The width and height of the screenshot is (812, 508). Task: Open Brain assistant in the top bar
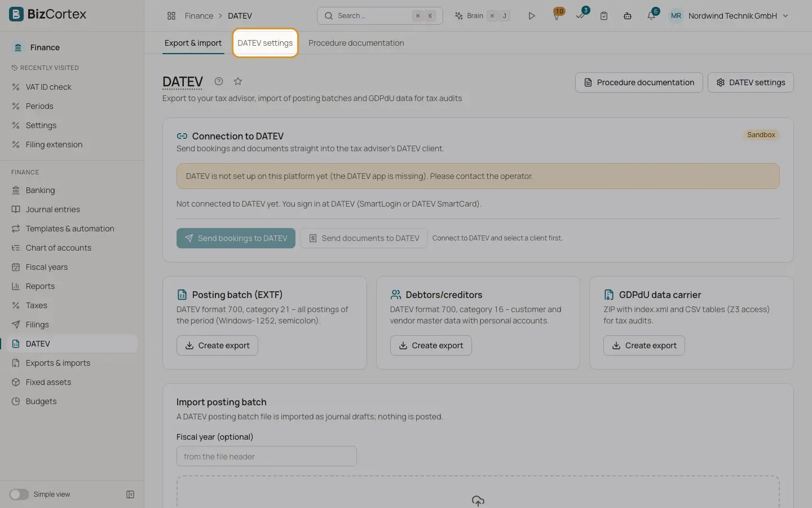(482, 16)
